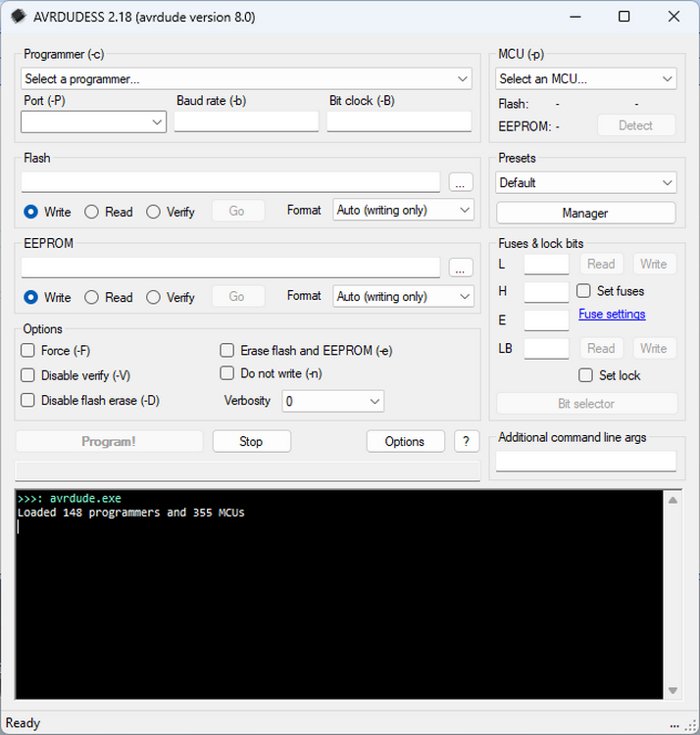700x735 pixels.
Task: Click 'Loaded 148 programmers and 355 MCUs' line
Action: 130,513
